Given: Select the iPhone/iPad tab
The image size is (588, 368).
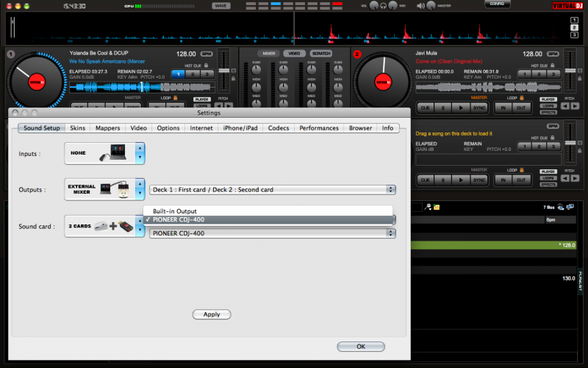Looking at the screenshot, I should tap(240, 128).
